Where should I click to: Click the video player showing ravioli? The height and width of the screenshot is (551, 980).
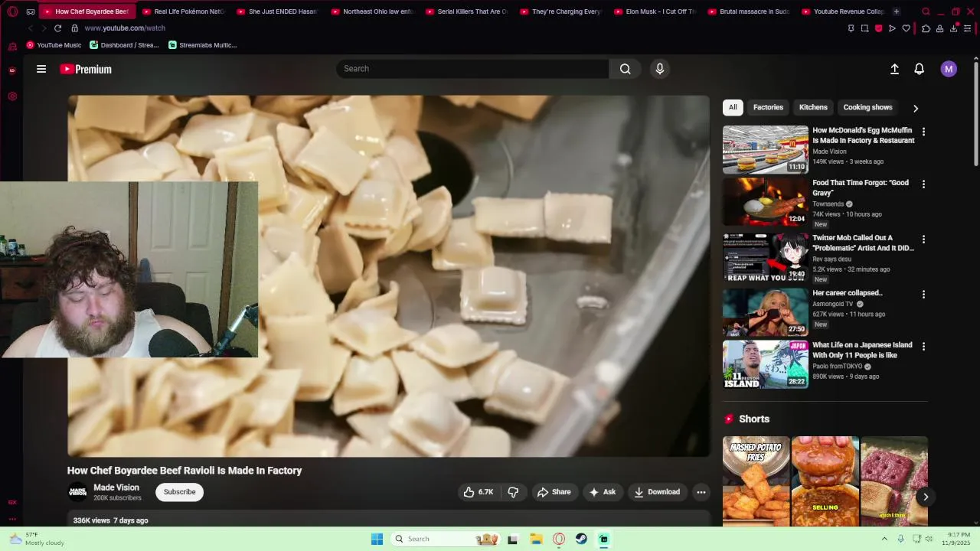pos(389,276)
